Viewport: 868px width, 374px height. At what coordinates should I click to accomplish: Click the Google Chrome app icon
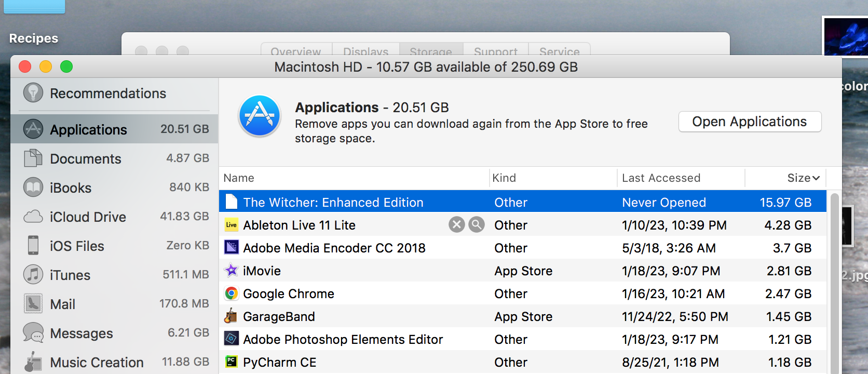point(232,293)
